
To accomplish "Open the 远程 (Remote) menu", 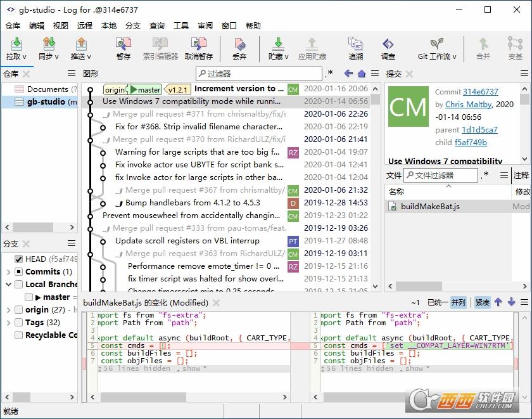I will [x=85, y=26].
